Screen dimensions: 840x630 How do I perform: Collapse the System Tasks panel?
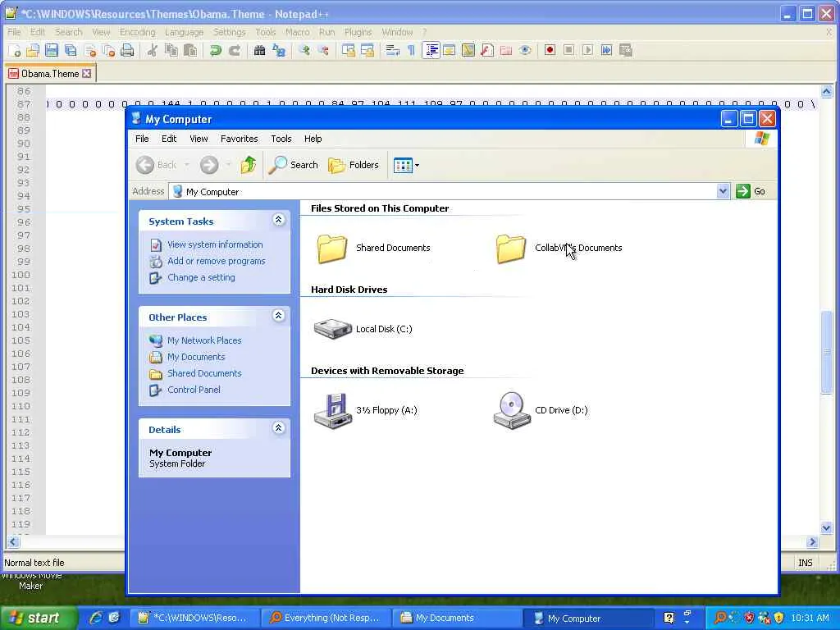point(279,220)
